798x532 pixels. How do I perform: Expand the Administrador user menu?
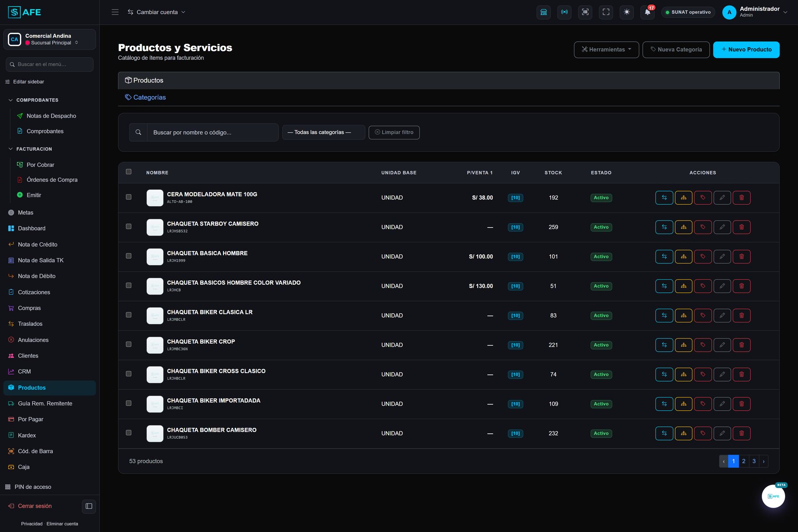click(x=755, y=12)
